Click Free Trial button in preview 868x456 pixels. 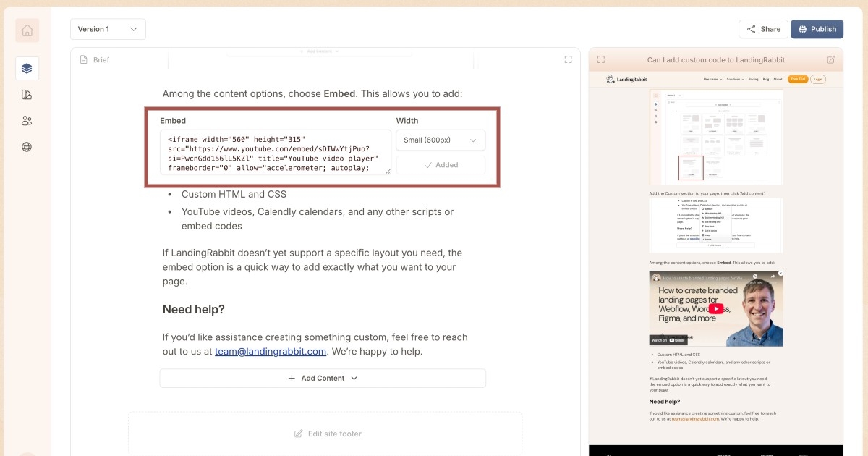point(798,79)
